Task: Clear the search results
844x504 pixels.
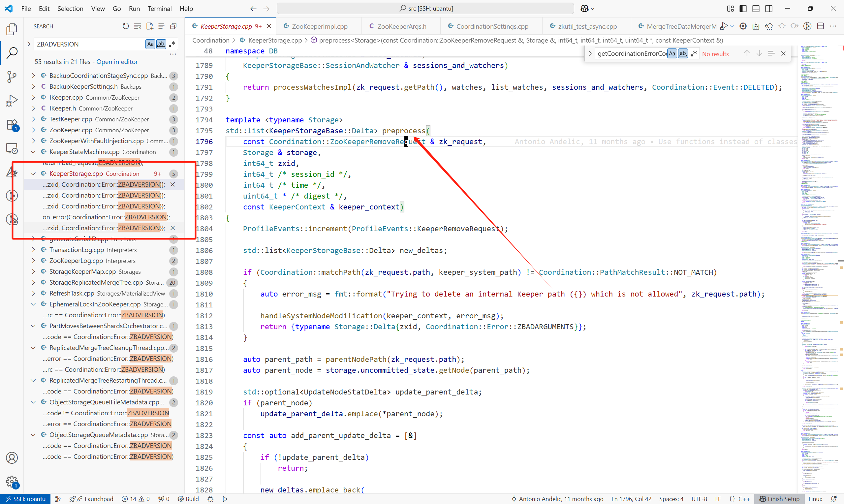Action: tap(138, 26)
